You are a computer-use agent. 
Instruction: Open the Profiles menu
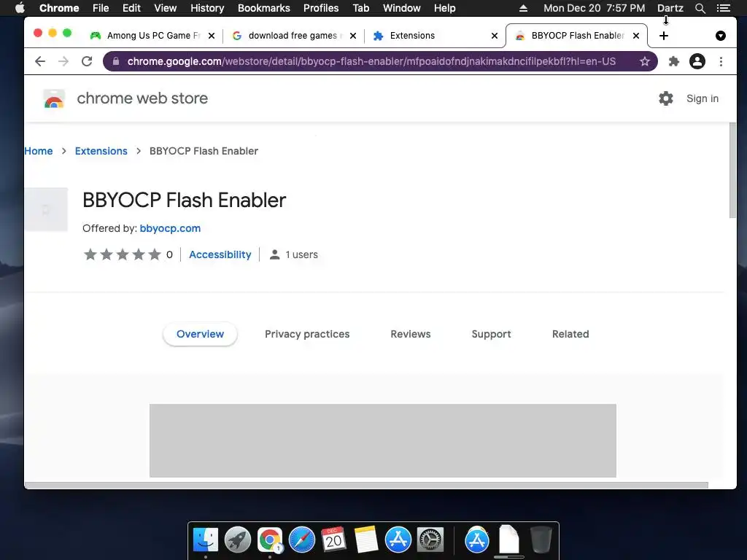[x=321, y=8]
